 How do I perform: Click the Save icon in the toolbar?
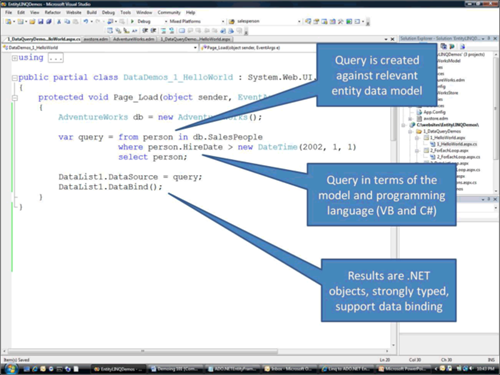pyautogui.click(x=40, y=22)
